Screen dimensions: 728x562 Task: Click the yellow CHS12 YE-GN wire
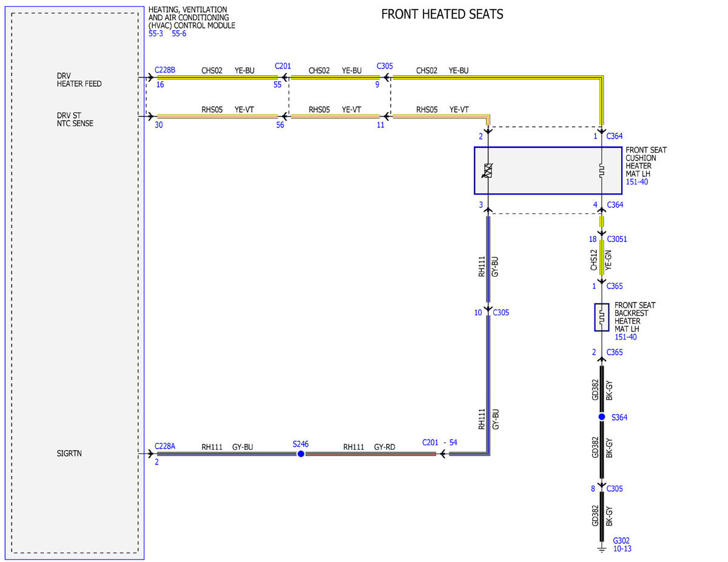(x=602, y=258)
